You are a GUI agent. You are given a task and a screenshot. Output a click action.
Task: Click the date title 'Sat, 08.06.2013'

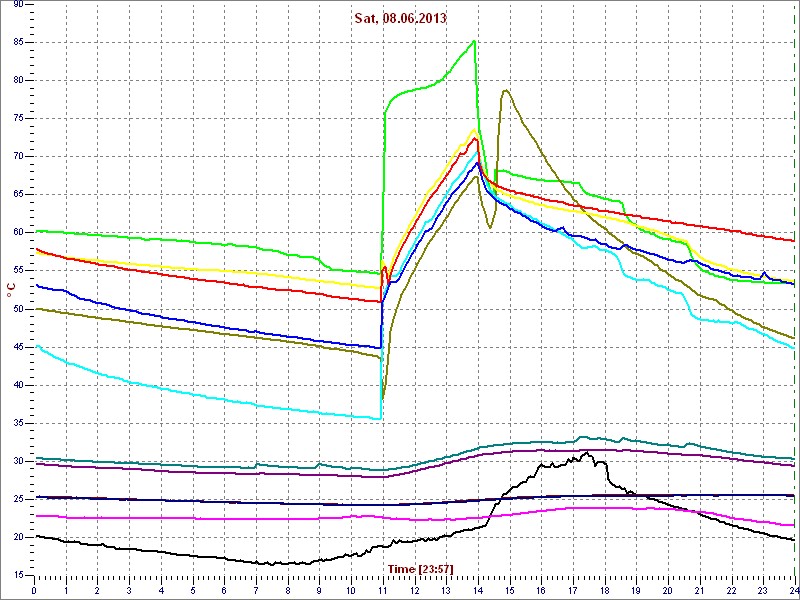pos(401,18)
